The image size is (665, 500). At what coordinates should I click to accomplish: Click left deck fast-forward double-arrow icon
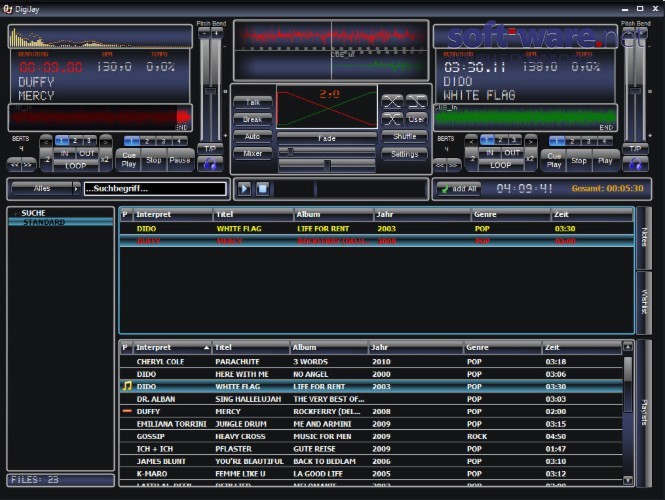[28, 165]
